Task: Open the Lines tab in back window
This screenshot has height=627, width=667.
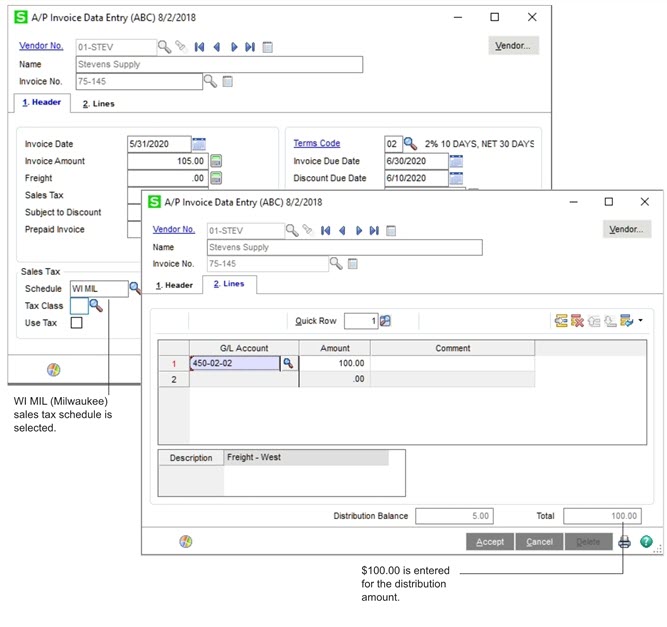Action: click(98, 103)
